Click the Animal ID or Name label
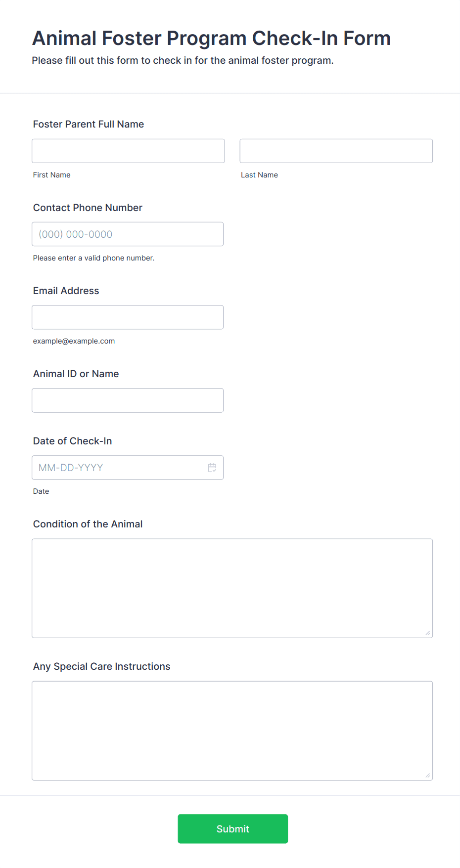 pyautogui.click(x=76, y=374)
